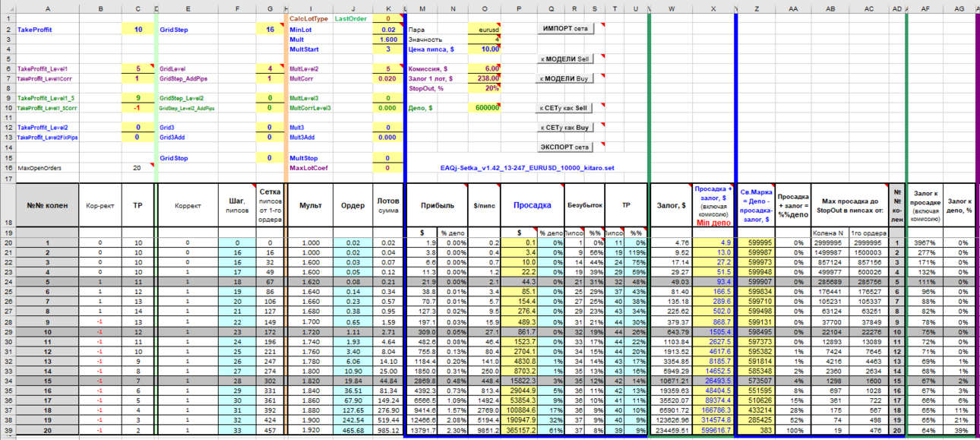Click Прибыль cell 13791.7
Viewport: 980px width, 440px height.
click(422, 429)
